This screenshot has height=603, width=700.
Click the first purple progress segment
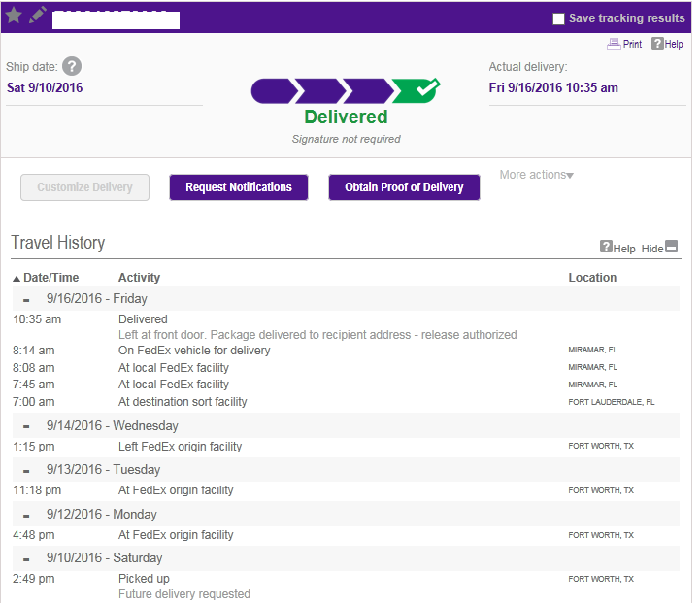(274, 91)
